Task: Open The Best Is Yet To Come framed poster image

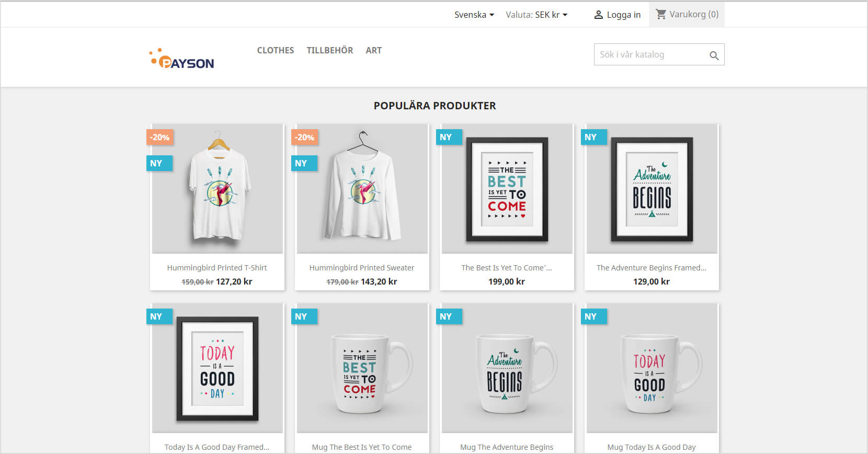Action: coord(507,189)
